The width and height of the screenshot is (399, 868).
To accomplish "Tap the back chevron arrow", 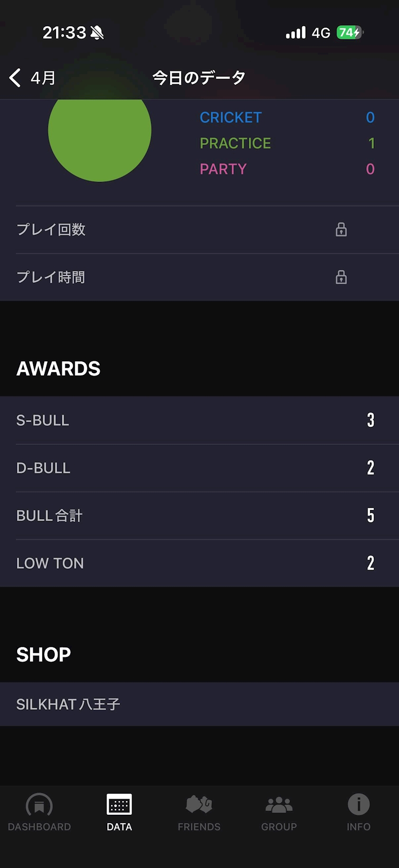I will click(15, 77).
